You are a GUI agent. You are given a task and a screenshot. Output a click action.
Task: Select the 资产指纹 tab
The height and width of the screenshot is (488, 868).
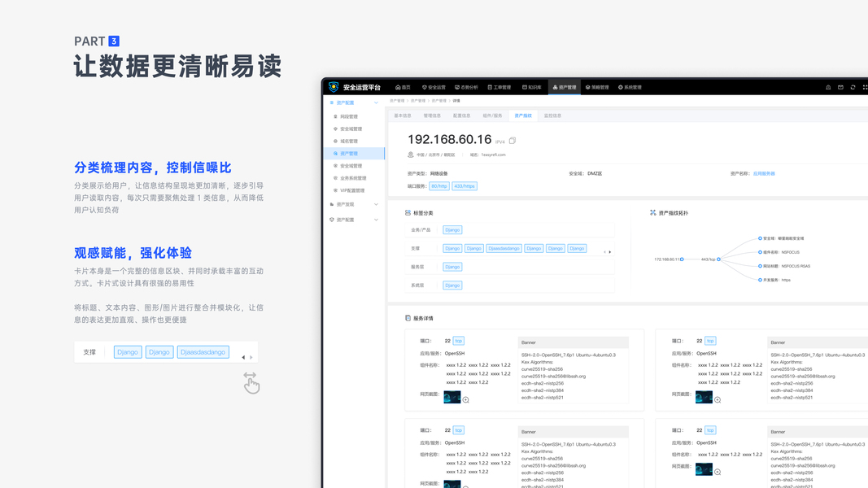pos(523,115)
